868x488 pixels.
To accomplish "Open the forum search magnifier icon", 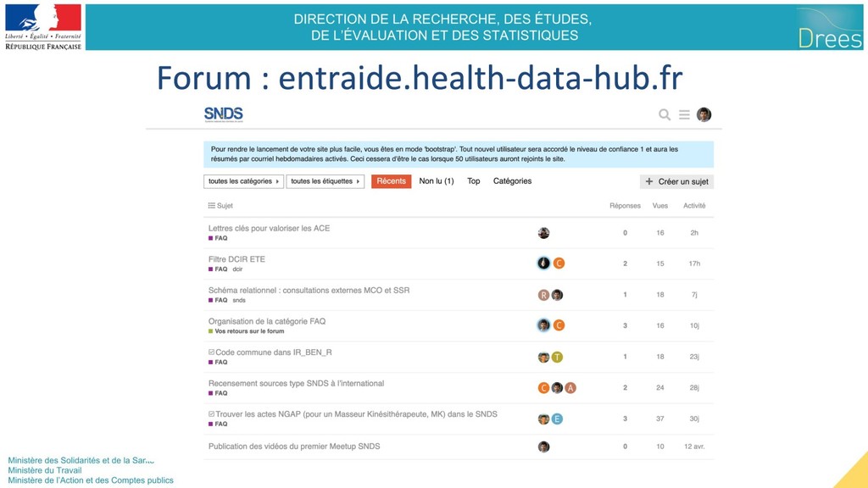I will tap(665, 114).
